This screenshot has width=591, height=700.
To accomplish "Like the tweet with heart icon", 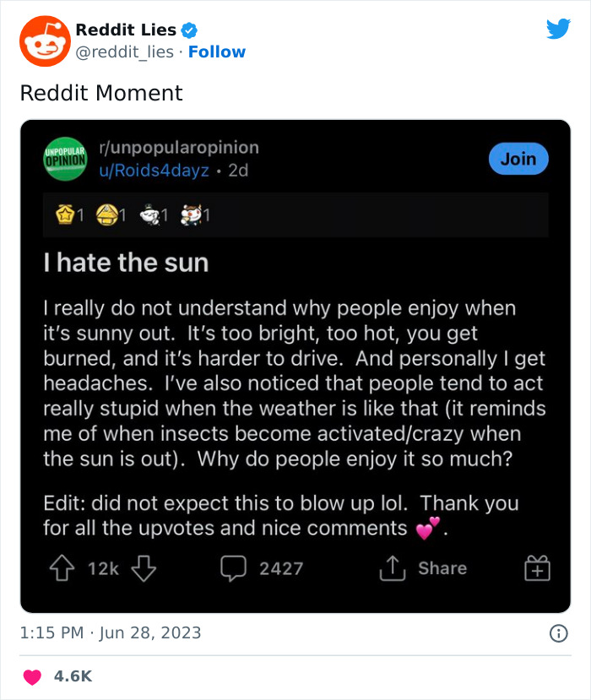I will (32, 677).
